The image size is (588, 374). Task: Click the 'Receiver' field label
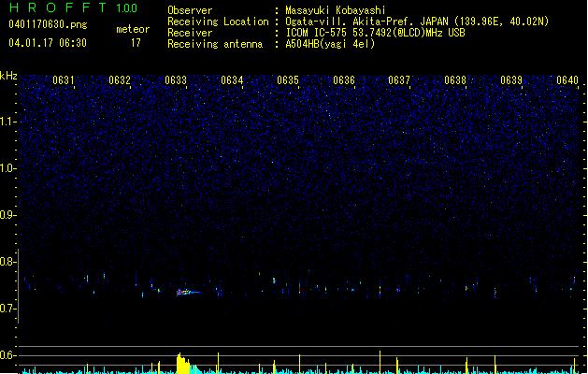(190, 33)
